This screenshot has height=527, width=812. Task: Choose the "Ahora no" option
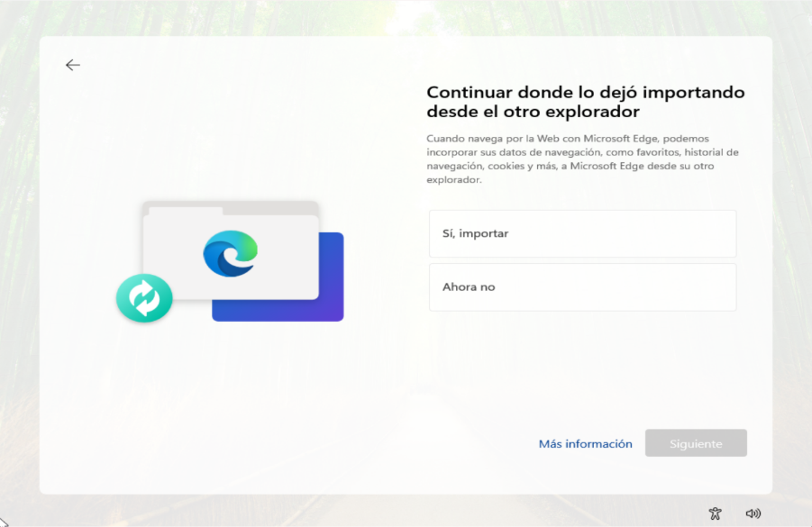point(582,287)
